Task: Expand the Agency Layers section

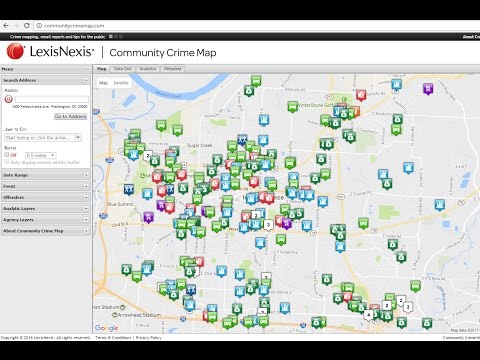Action: tap(86, 220)
